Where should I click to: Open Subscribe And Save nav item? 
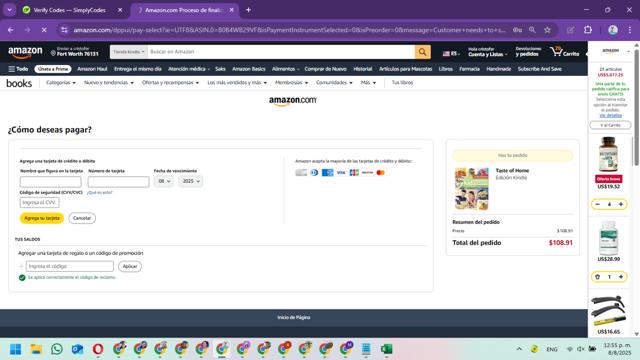540,69
